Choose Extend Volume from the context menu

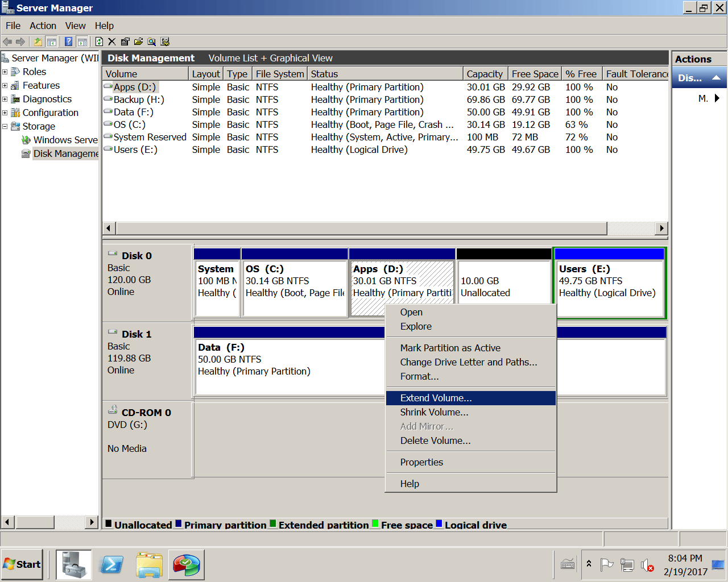click(436, 398)
